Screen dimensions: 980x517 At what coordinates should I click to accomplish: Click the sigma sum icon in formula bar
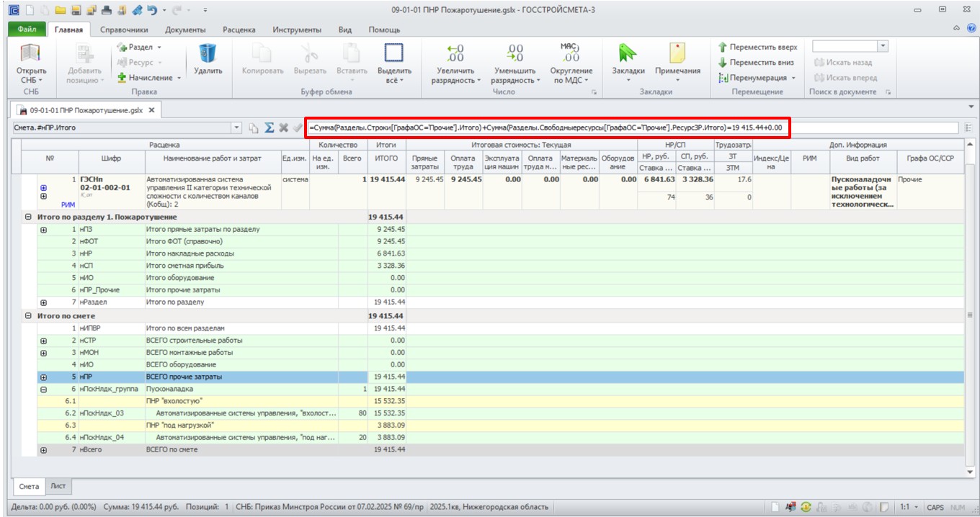click(269, 128)
